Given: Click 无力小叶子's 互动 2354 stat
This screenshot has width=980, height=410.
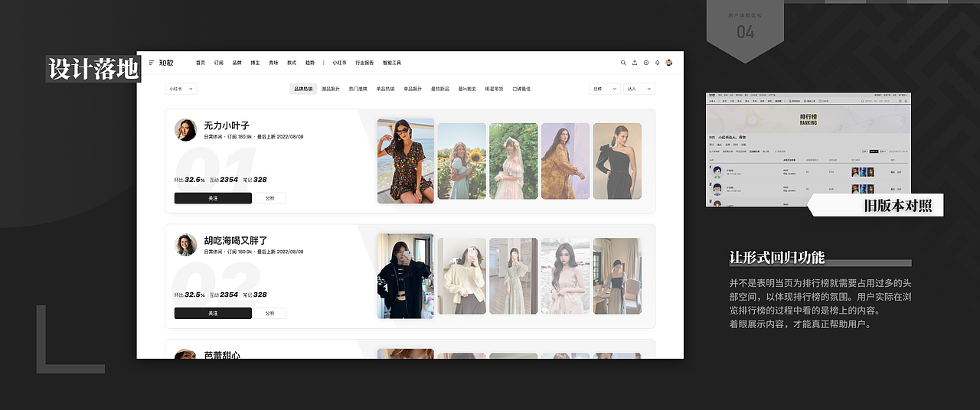Looking at the screenshot, I should coord(224,180).
